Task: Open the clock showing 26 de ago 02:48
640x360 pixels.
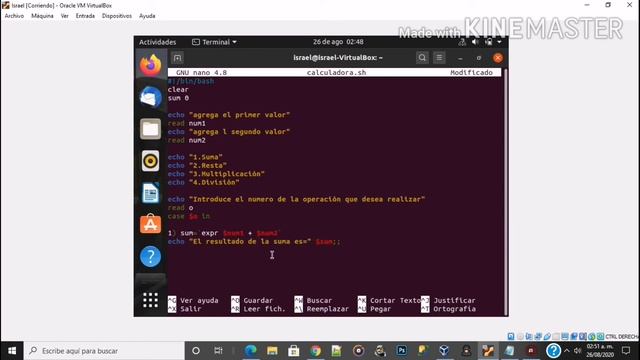Action: [338, 42]
